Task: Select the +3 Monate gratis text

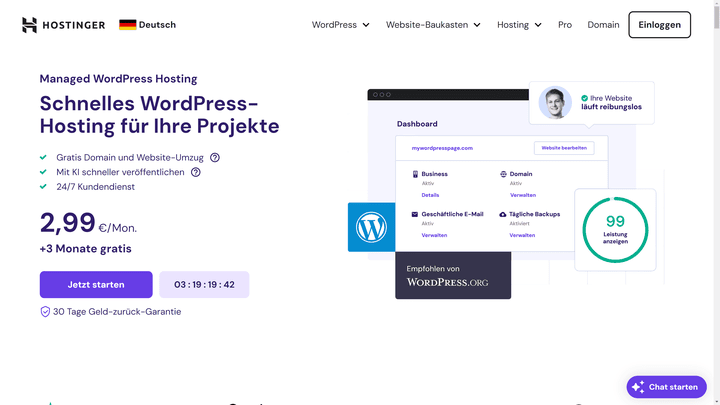Action: 85,249
